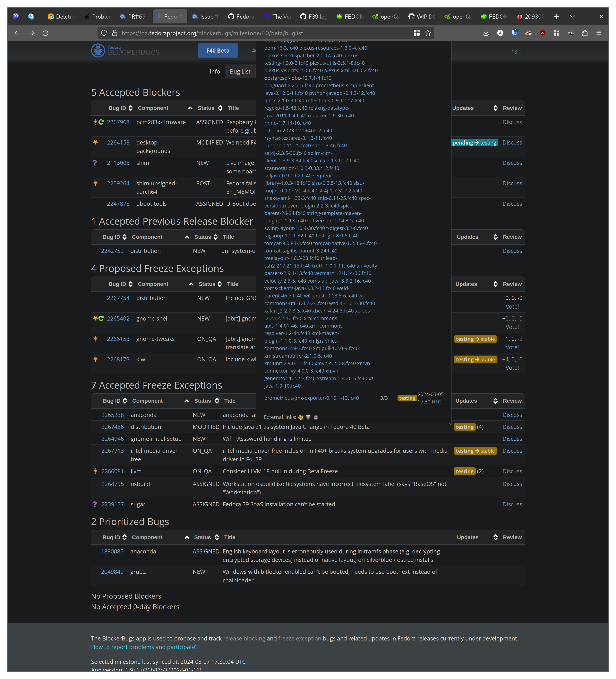The height and width of the screenshot is (679, 616).
Task: Open the yellow external link icon in popup
Action: [301, 417]
